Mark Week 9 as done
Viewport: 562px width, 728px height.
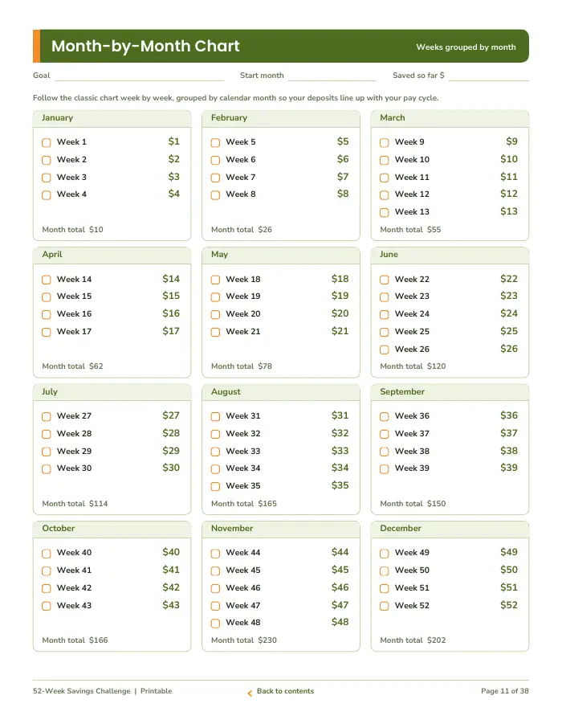tap(385, 142)
